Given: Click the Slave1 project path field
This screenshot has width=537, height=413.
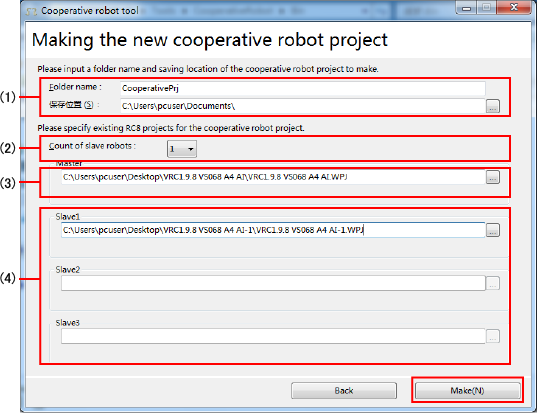Looking at the screenshot, I should pyautogui.click(x=273, y=230).
